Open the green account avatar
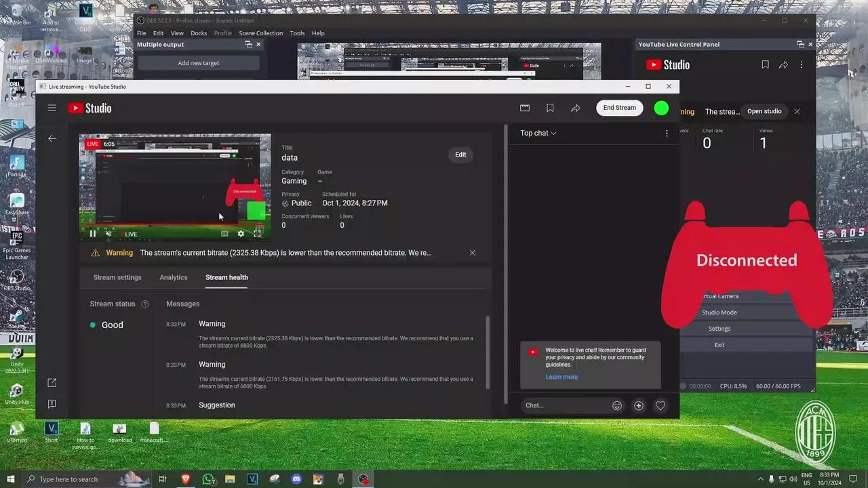The image size is (868, 488). point(661,108)
